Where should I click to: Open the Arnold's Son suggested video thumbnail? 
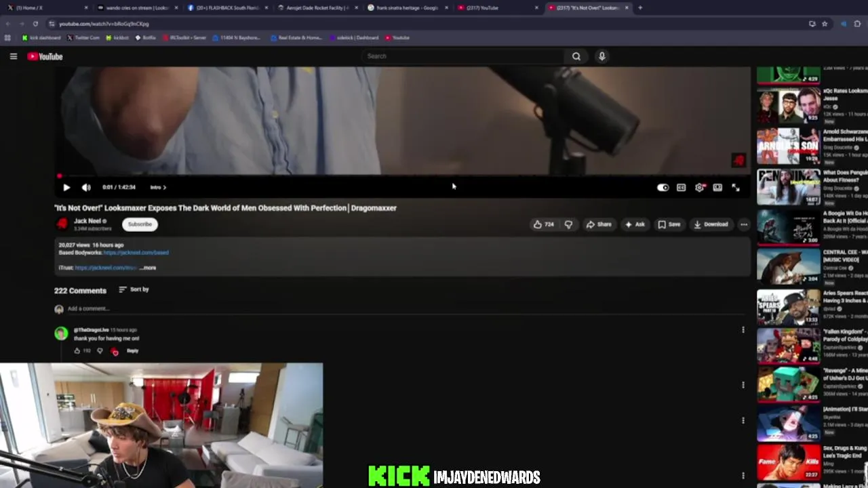tap(789, 146)
